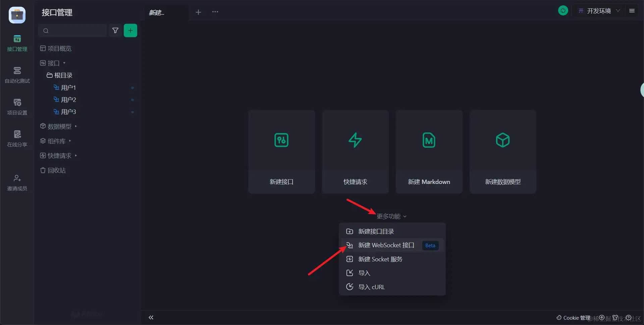Open the tab options ellipsis menu

click(x=215, y=12)
